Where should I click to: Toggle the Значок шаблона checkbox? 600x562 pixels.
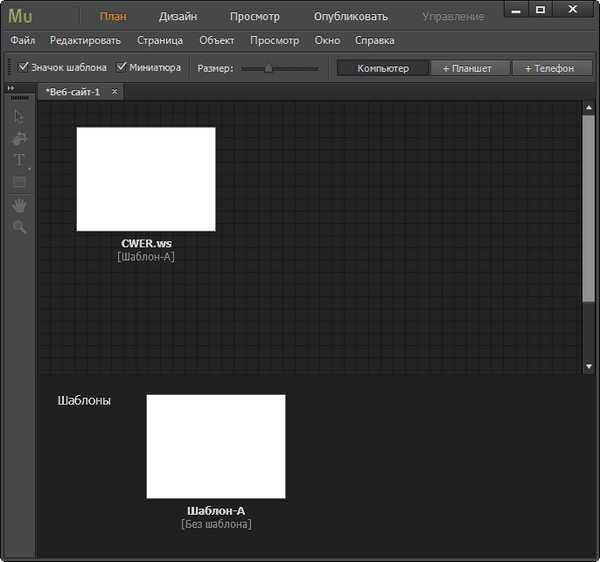pyautogui.click(x=24, y=68)
